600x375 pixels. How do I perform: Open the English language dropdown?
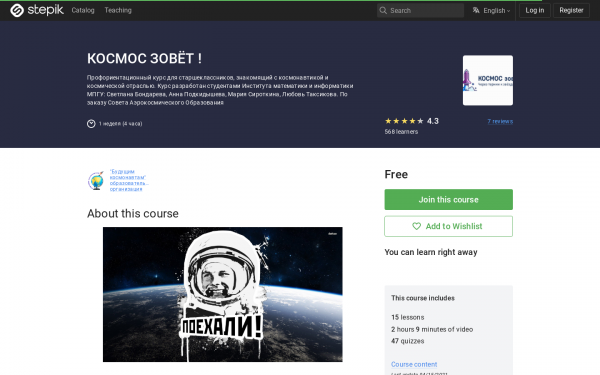coord(491,11)
